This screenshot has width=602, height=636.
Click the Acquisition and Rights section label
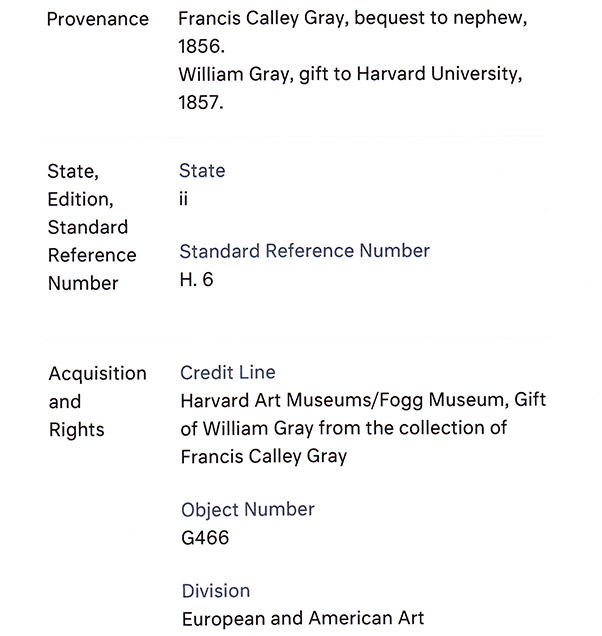pyautogui.click(x=97, y=401)
